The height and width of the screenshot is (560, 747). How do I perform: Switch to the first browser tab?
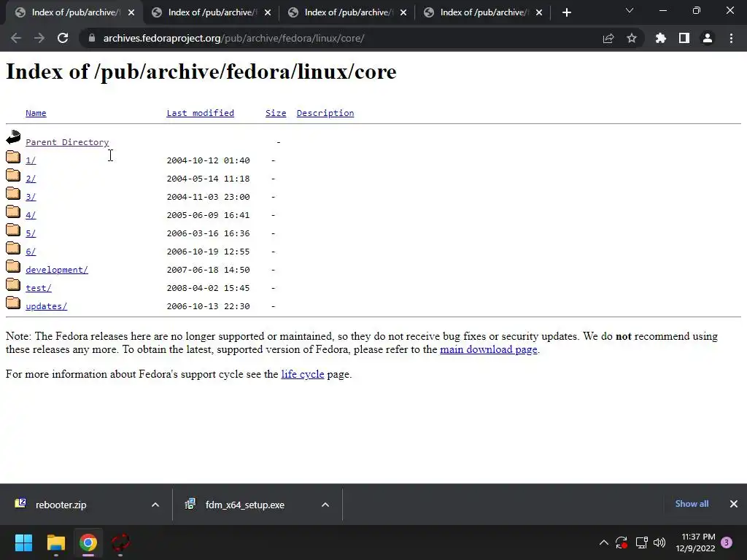[x=73, y=12]
